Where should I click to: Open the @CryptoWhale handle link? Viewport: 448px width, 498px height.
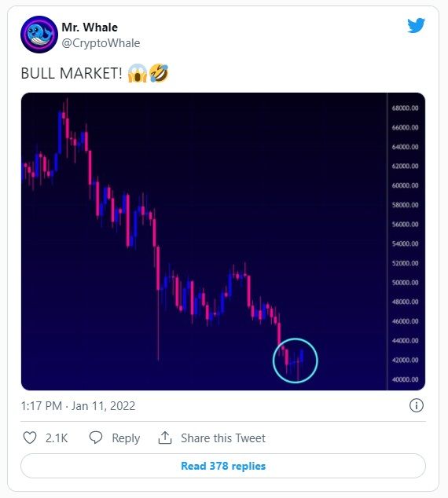point(101,43)
